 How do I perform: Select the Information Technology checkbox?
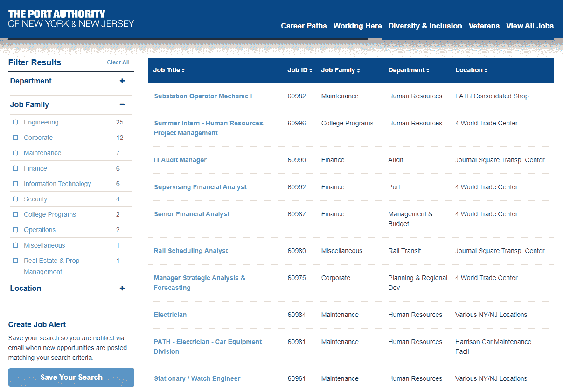(x=15, y=184)
